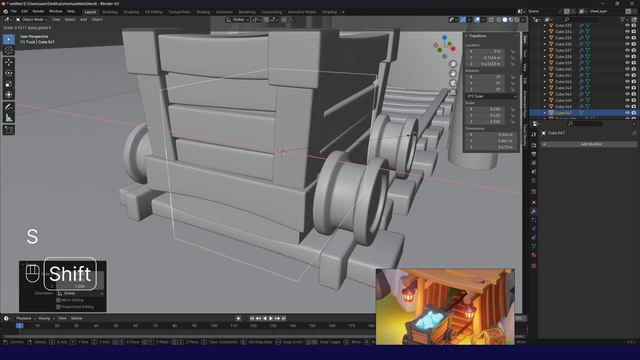Enable Proportional Editing checkbox in operator panel
The image size is (640, 360).
[58, 307]
